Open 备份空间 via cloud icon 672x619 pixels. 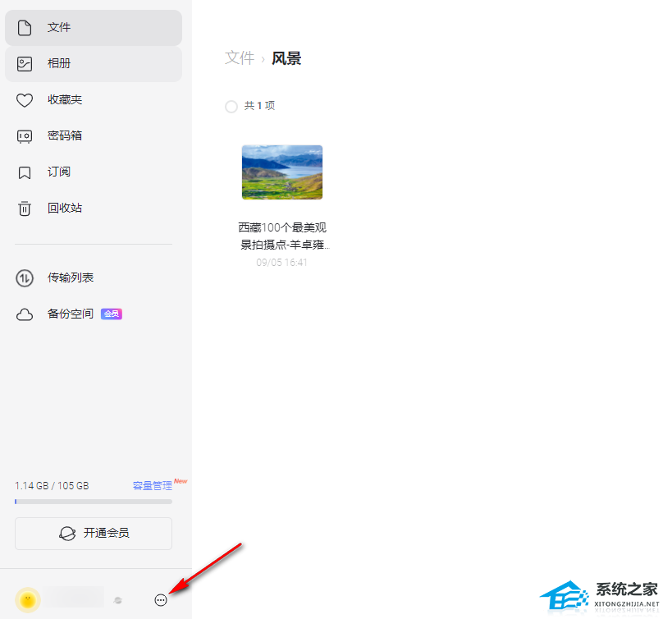tap(25, 314)
